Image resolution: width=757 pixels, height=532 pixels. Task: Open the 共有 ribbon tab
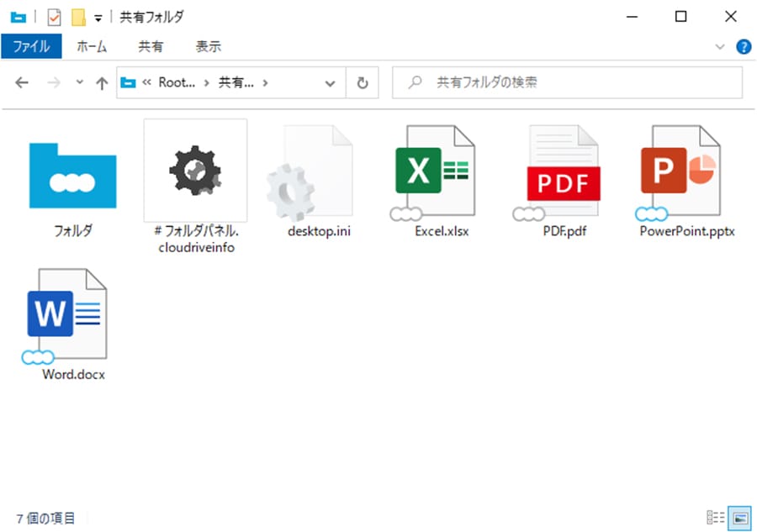151,46
